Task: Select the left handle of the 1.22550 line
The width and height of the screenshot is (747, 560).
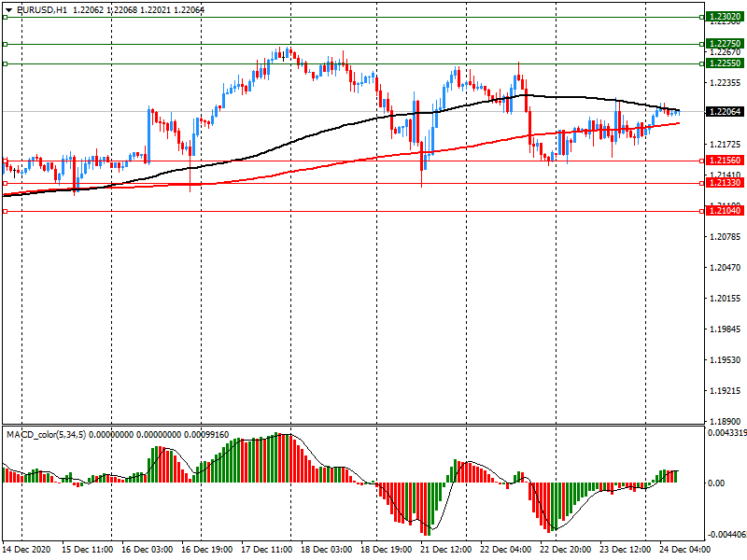Action: [5, 63]
